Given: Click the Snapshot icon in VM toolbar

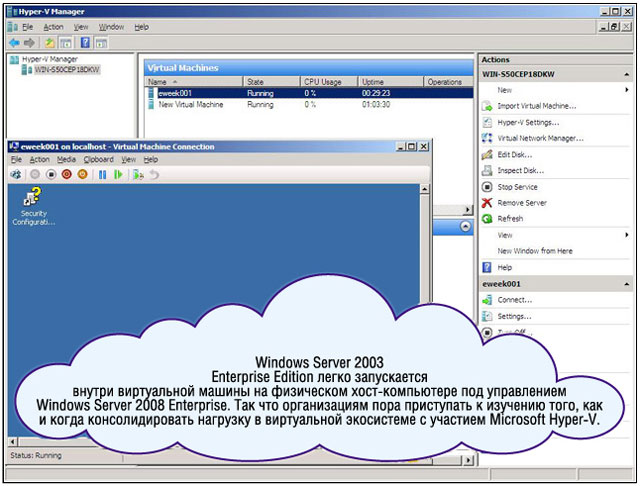Looking at the screenshot, I should (138, 175).
